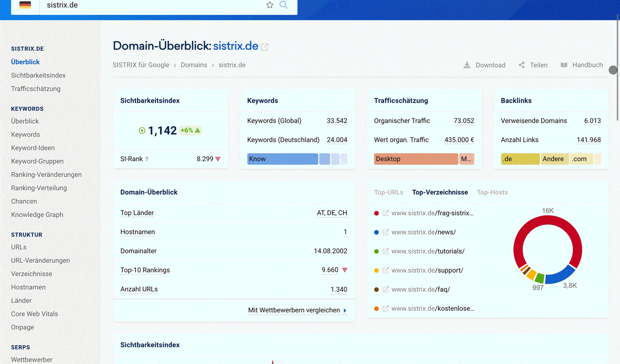Click the Teilen share icon
Viewport: 620px width, 364px height.
tap(522, 65)
